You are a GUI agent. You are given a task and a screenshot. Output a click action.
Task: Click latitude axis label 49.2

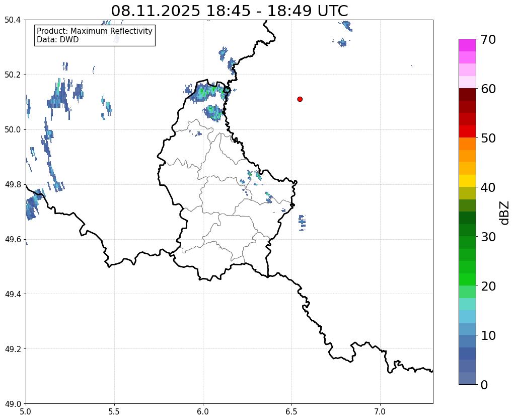click(x=13, y=349)
